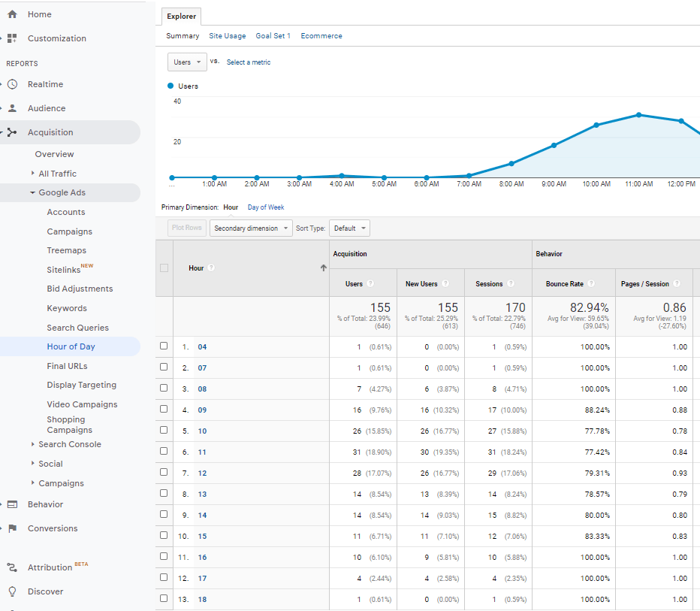The width and height of the screenshot is (700, 611).
Task: Open Conversions flag icon
Action: 12,528
